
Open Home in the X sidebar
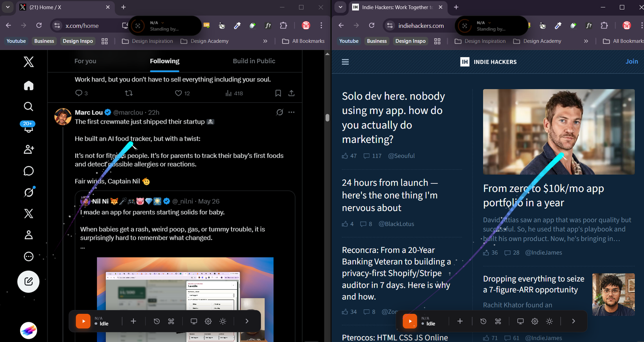pos(29,85)
